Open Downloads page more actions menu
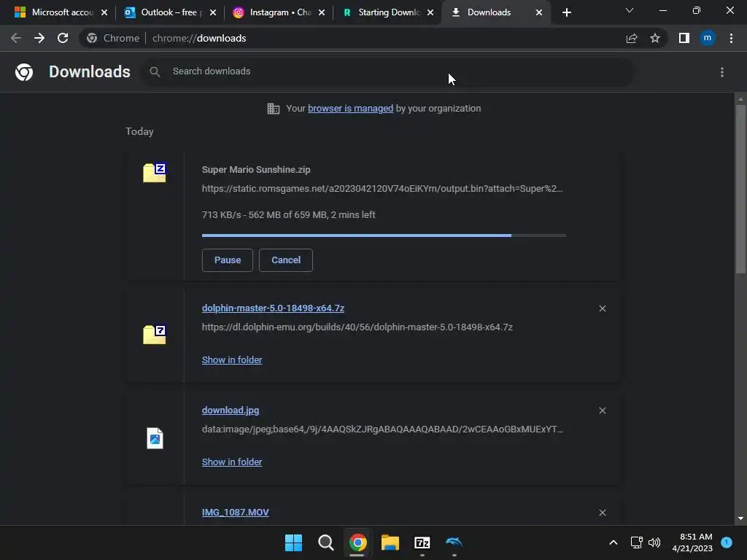The width and height of the screenshot is (747, 560). (722, 72)
